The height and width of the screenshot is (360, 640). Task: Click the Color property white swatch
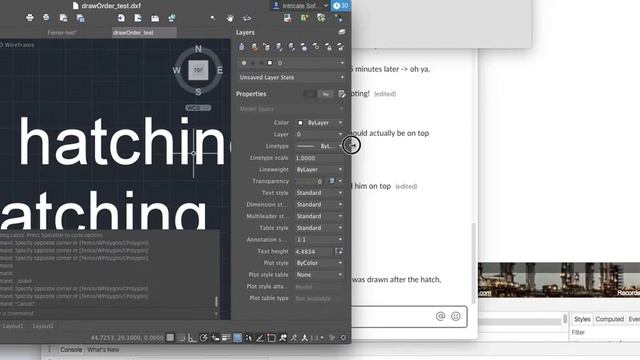[x=300, y=123]
